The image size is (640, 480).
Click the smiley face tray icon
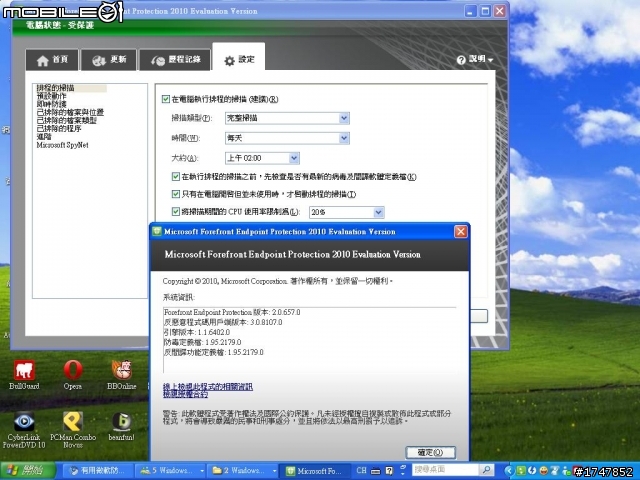pos(543,471)
